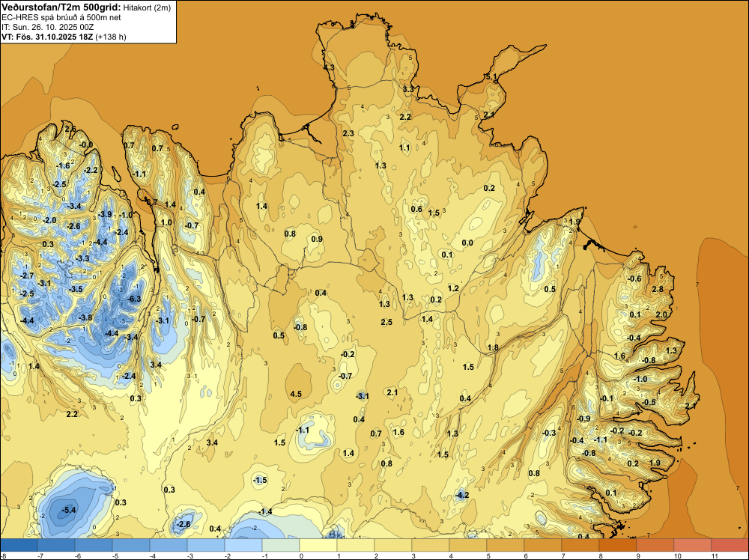The height and width of the screenshot is (560, 749).
Task: Click the "2.8" temperature value
Action: pyautogui.click(x=658, y=289)
